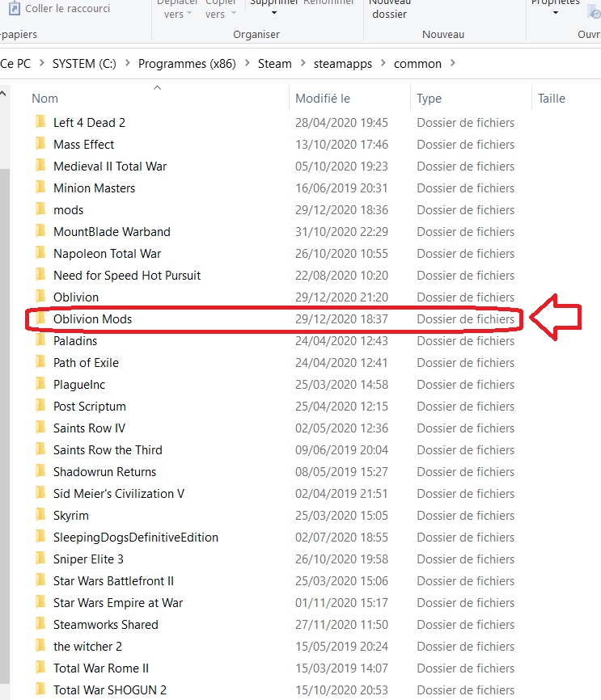The height and width of the screenshot is (700, 601).
Task: Select Sniper Elite 3 folder icon
Action: (x=40, y=559)
